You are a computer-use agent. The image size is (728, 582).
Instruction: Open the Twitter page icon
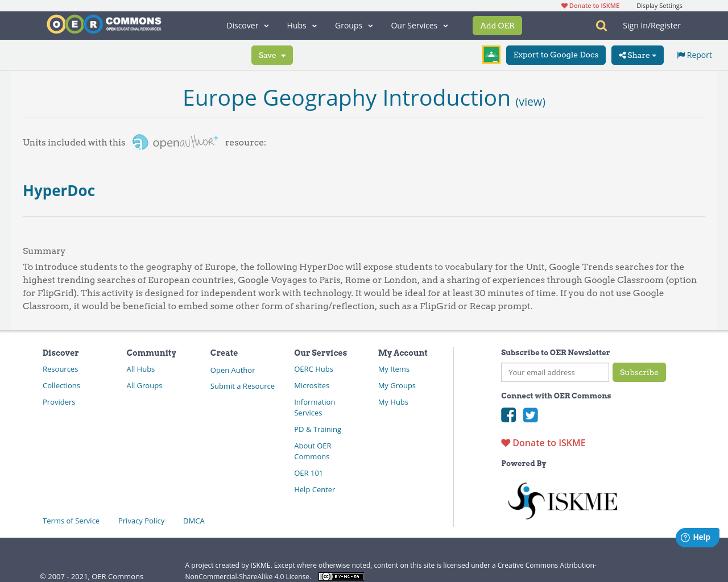coord(530,415)
